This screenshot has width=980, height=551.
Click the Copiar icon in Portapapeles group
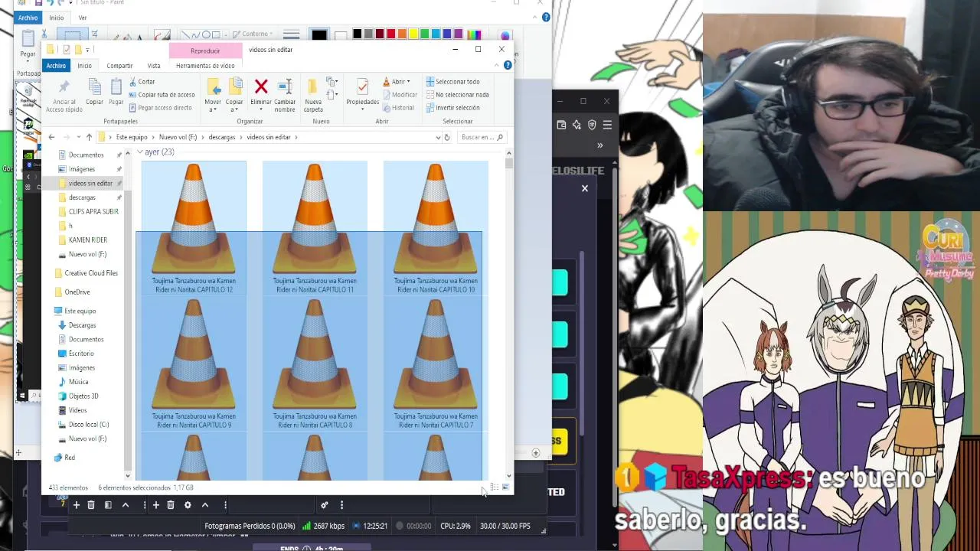point(94,86)
